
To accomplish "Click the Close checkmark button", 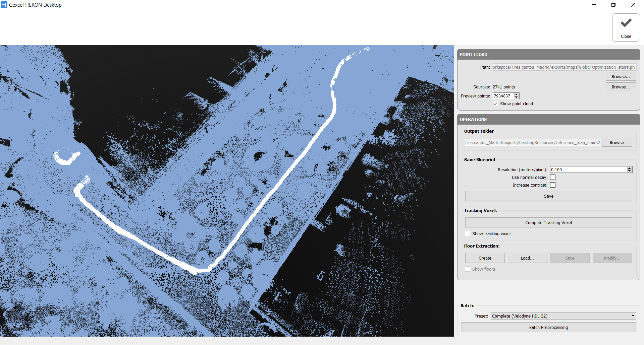I will (x=626, y=27).
